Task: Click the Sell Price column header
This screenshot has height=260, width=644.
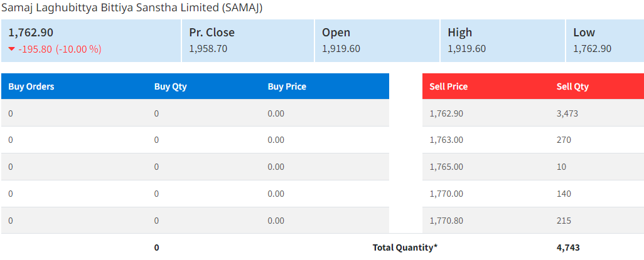Action: pos(449,86)
